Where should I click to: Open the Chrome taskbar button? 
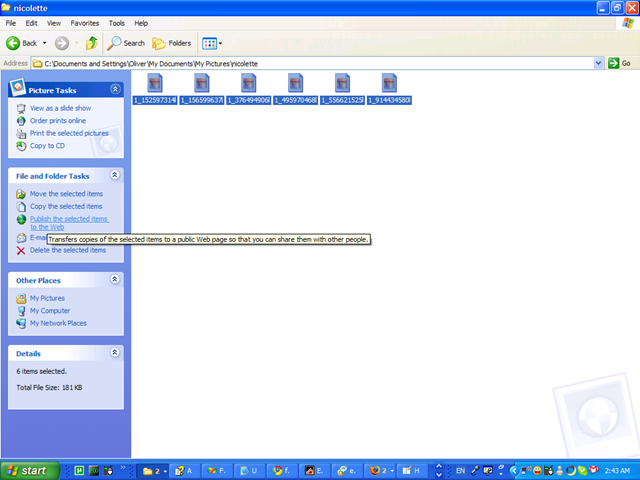(x=282, y=471)
